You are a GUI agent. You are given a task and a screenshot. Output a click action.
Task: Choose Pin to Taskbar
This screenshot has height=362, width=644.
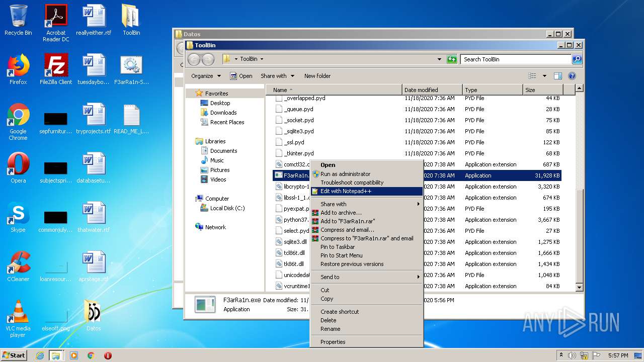point(366,247)
